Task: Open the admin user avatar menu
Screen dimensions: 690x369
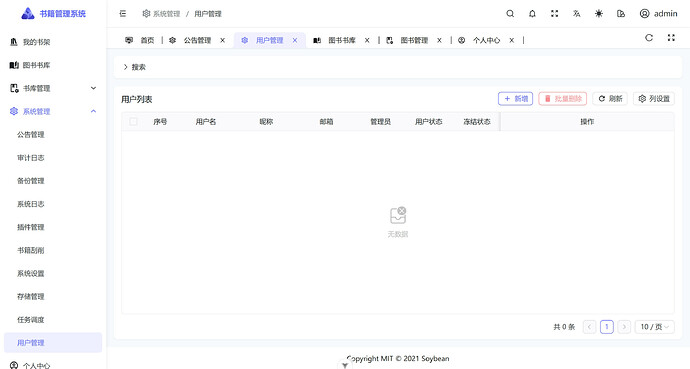Action: click(x=658, y=14)
